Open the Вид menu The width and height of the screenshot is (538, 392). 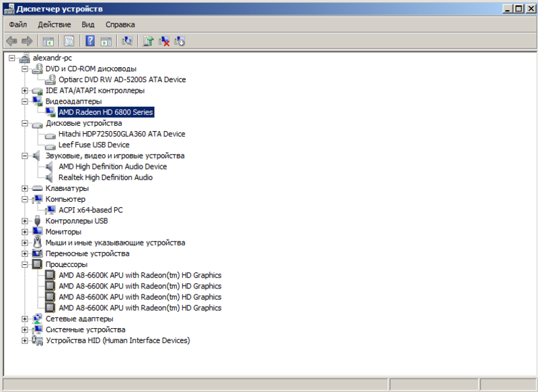point(88,25)
